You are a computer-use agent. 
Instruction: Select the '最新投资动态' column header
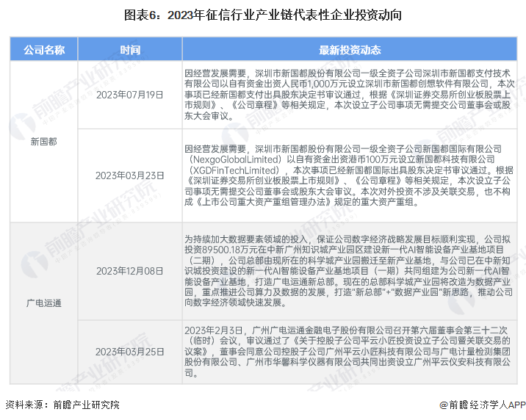[x=350, y=50]
